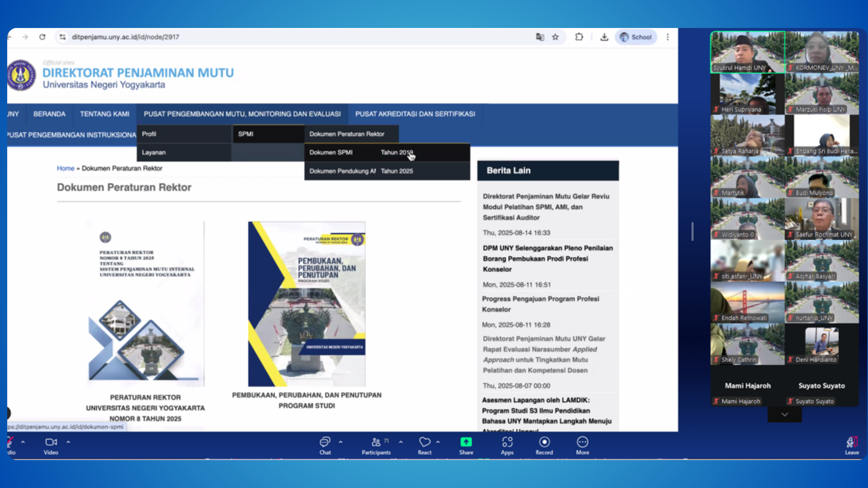Open news on Reviu Modul Pelatihan SPMI
The height and width of the screenshot is (488, 868).
(x=546, y=207)
